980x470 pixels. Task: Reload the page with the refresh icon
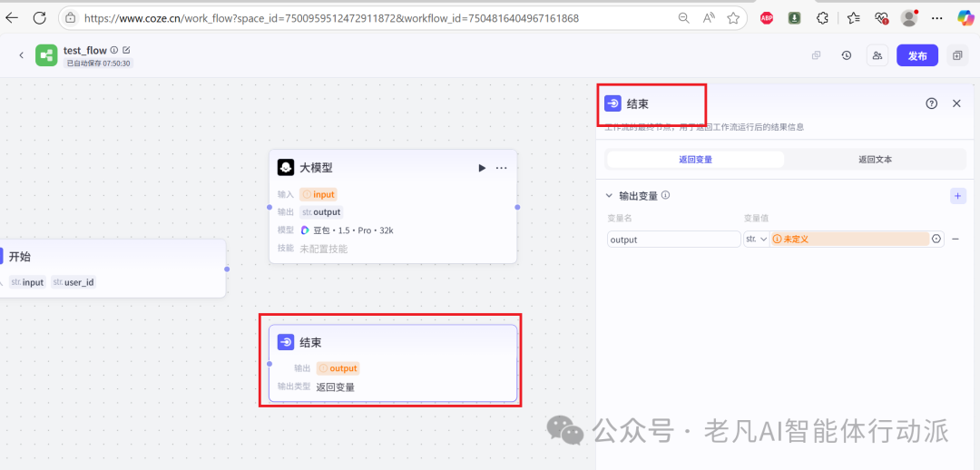[40, 18]
